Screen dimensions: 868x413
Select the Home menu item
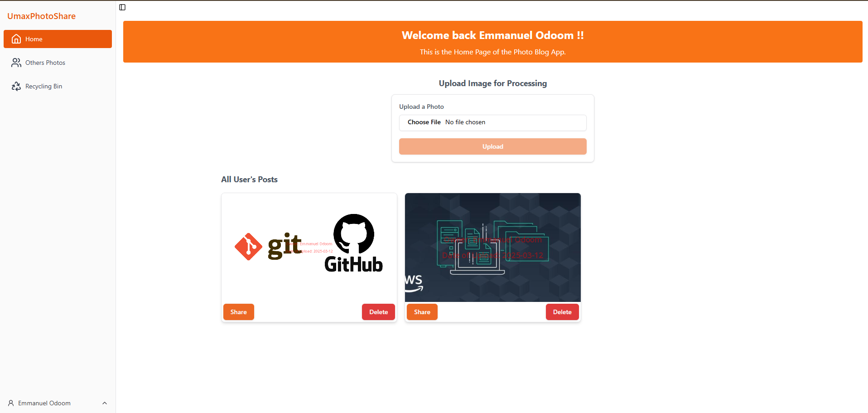point(58,39)
